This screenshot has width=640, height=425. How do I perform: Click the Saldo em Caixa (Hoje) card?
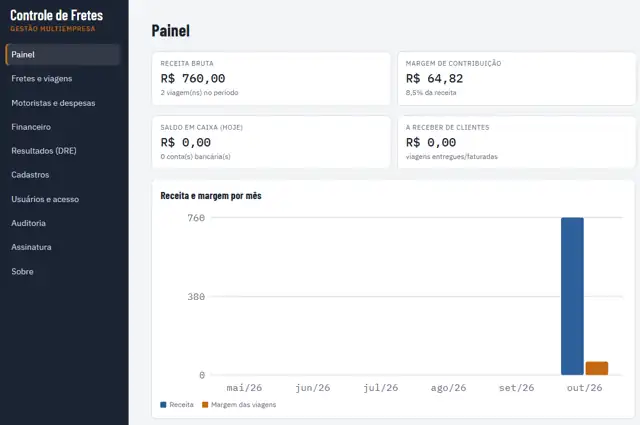(271, 142)
